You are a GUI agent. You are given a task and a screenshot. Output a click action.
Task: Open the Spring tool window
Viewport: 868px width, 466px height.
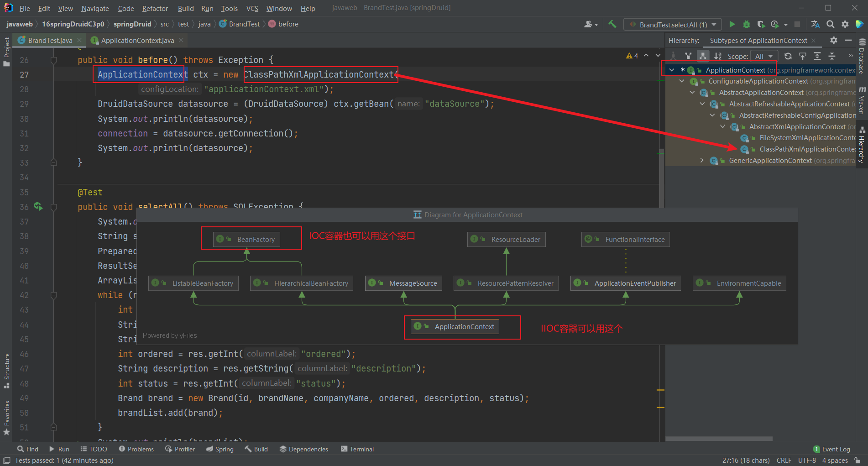point(220,449)
